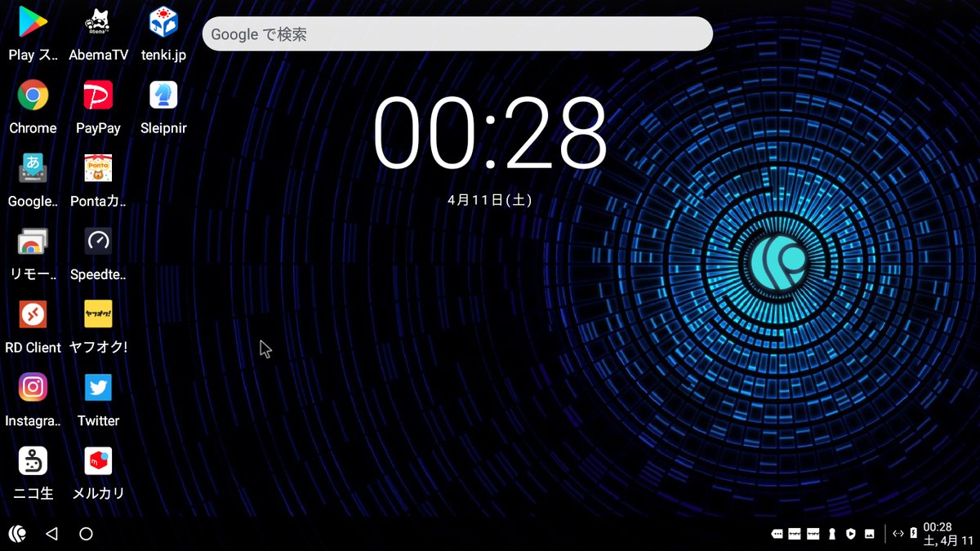This screenshot has height=551, width=980.
Task: Launch the Instagram app
Action: [33, 398]
